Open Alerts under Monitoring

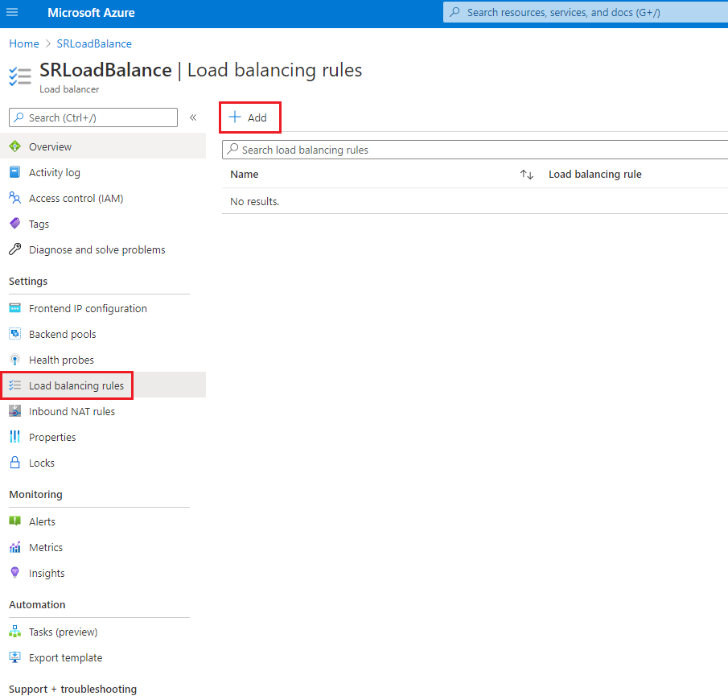click(43, 521)
